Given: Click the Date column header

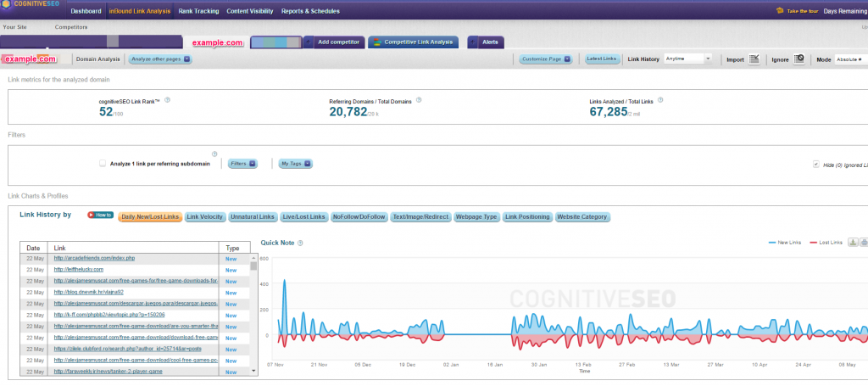Looking at the screenshot, I should point(33,248).
